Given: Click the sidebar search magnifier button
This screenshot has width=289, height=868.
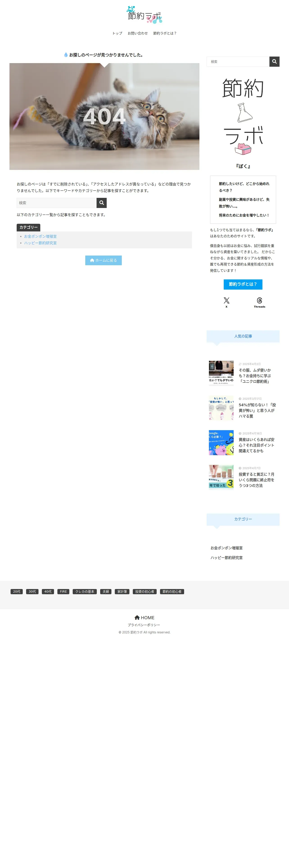Looking at the screenshot, I should click(274, 62).
